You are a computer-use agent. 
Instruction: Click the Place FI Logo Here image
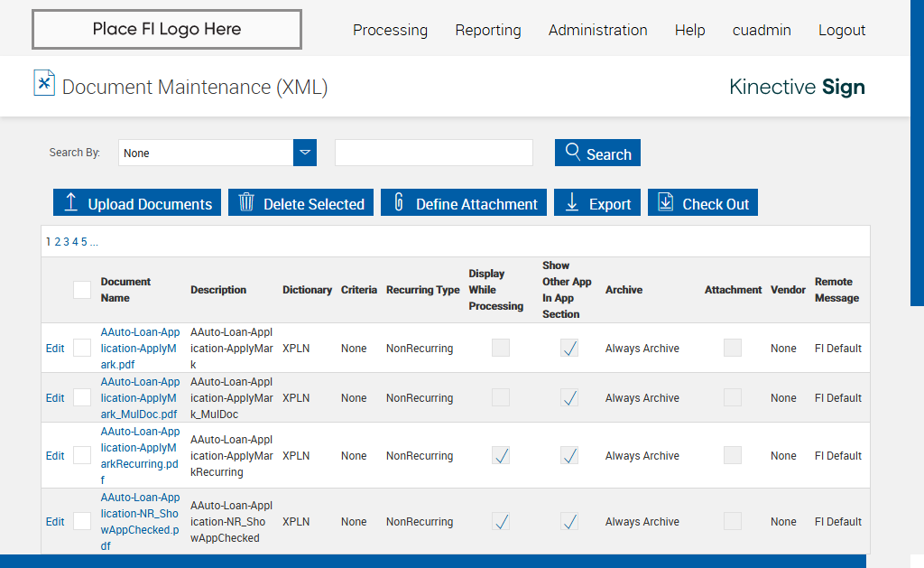point(167,30)
